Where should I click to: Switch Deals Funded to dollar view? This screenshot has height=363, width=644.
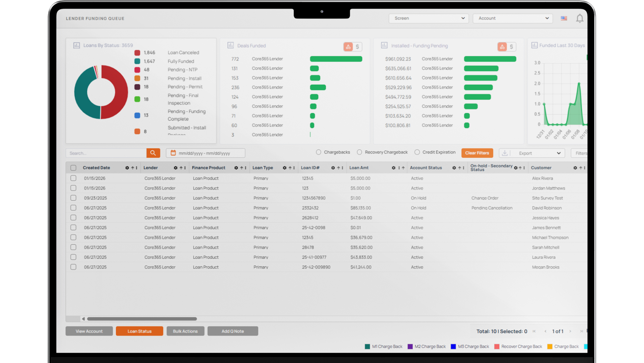(357, 47)
